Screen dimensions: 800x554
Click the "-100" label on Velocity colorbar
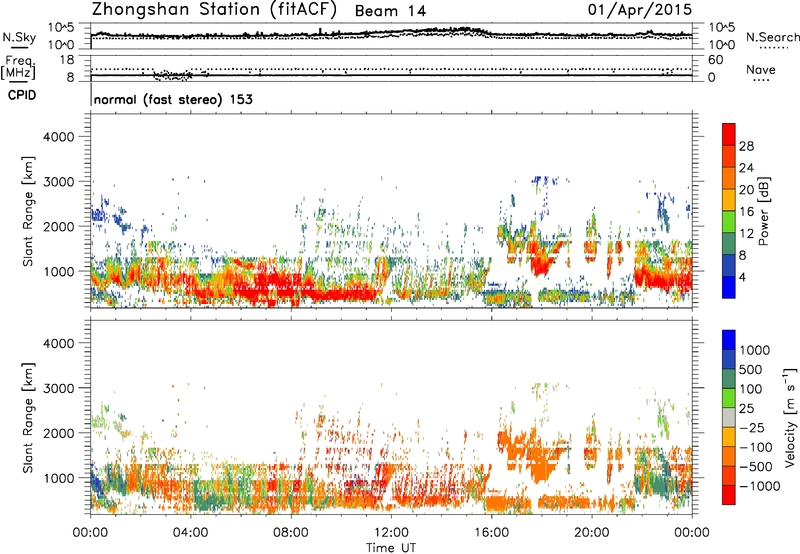[x=756, y=447]
